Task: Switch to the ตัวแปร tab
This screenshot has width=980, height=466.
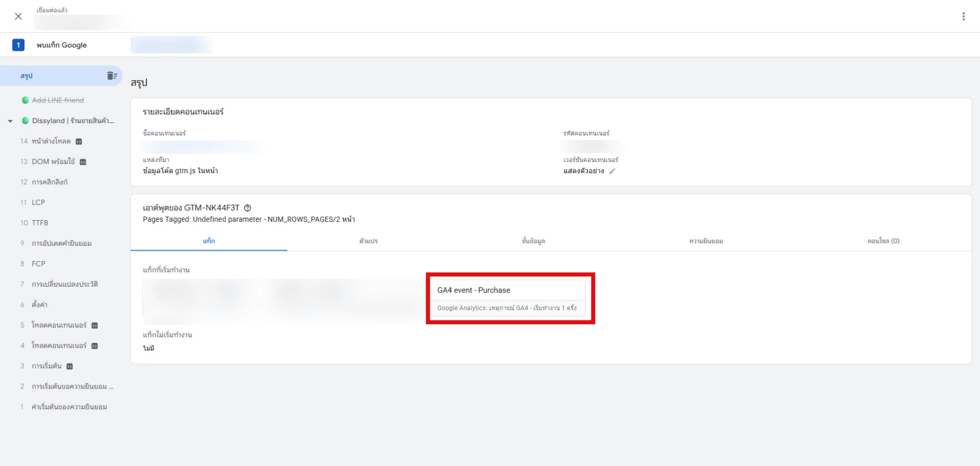Action: 368,241
